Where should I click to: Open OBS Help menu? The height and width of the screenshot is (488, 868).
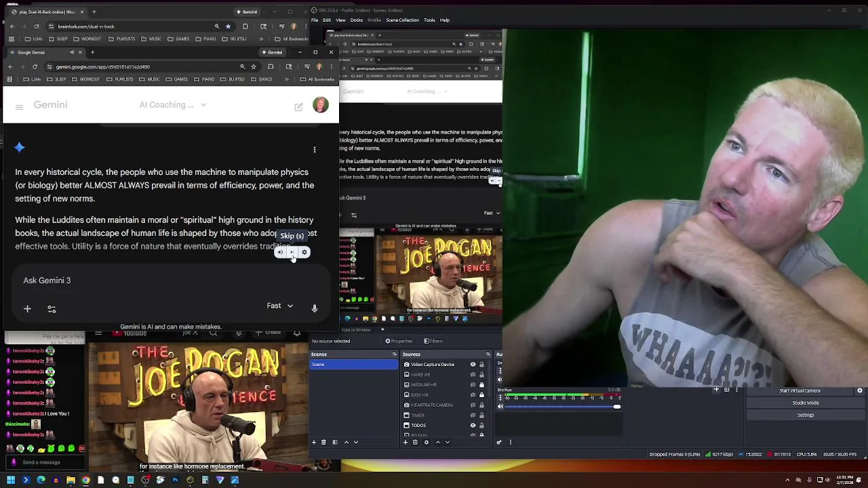[445, 20]
